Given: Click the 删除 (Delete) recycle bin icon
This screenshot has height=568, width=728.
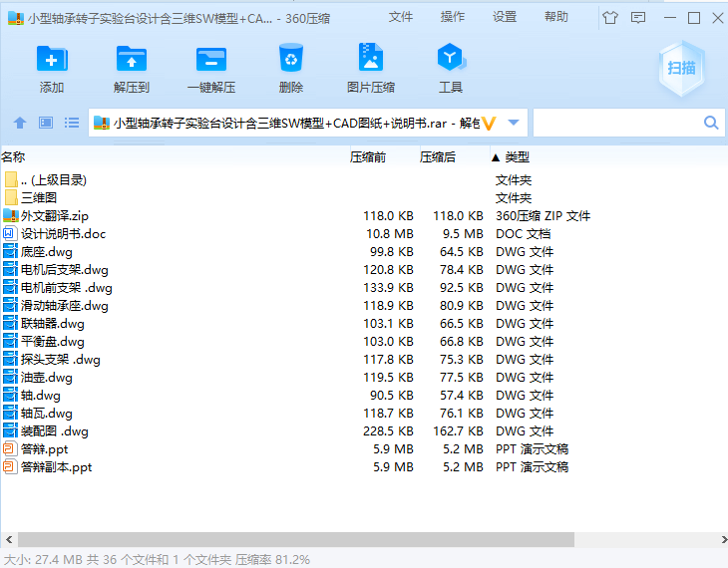Looking at the screenshot, I should coord(291,58).
